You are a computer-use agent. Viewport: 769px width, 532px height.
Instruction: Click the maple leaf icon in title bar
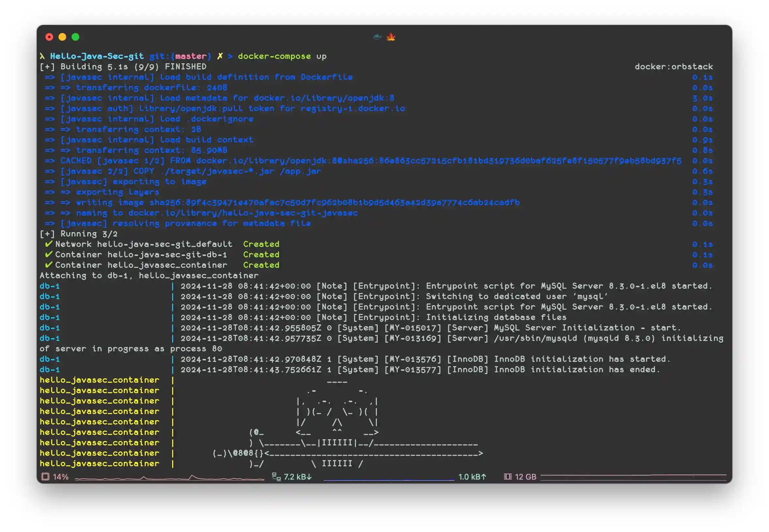pos(391,37)
